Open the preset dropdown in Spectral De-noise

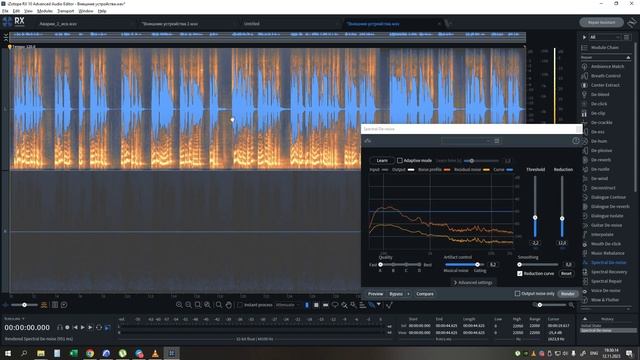(466, 140)
